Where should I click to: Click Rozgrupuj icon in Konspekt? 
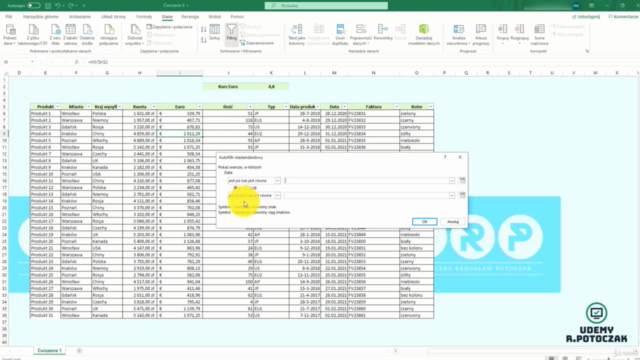[x=519, y=33]
